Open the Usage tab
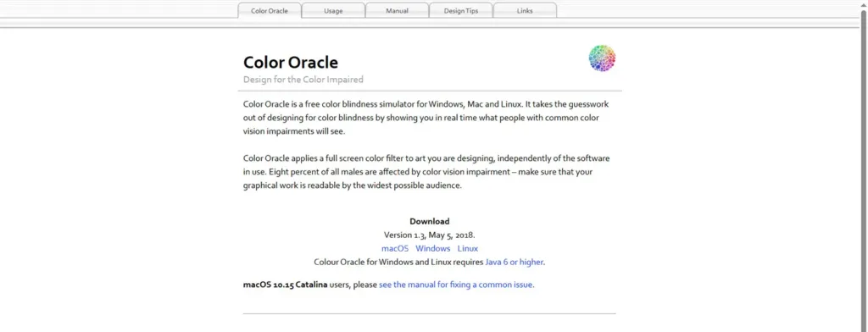Viewport: 868px width, 332px height. (333, 10)
